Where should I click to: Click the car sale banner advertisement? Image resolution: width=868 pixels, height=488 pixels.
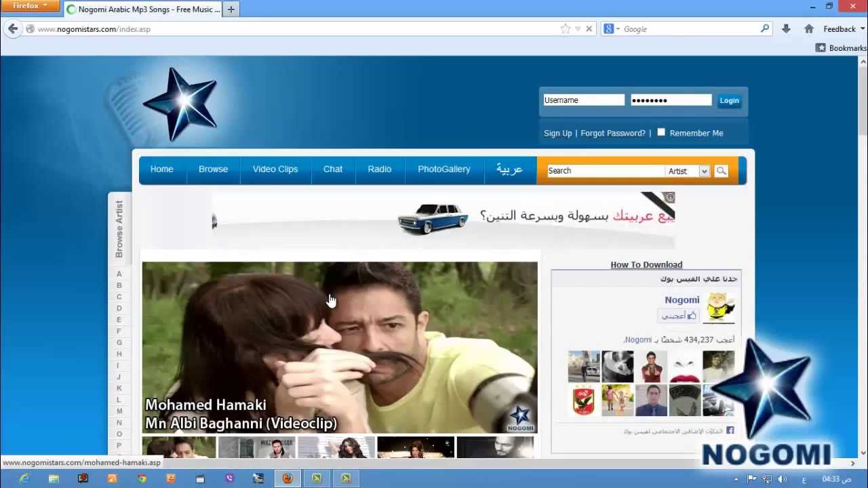(x=443, y=220)
